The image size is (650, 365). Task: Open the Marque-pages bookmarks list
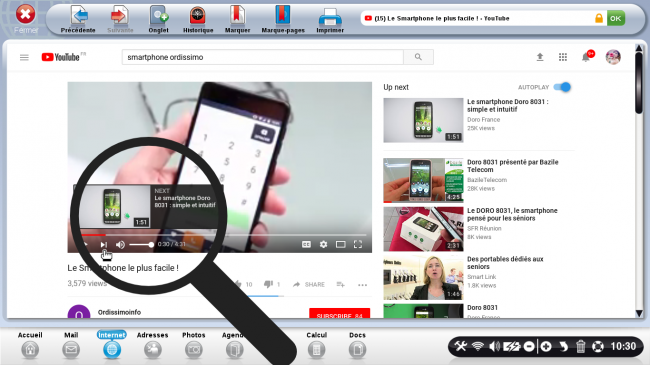tap(283, 19)
